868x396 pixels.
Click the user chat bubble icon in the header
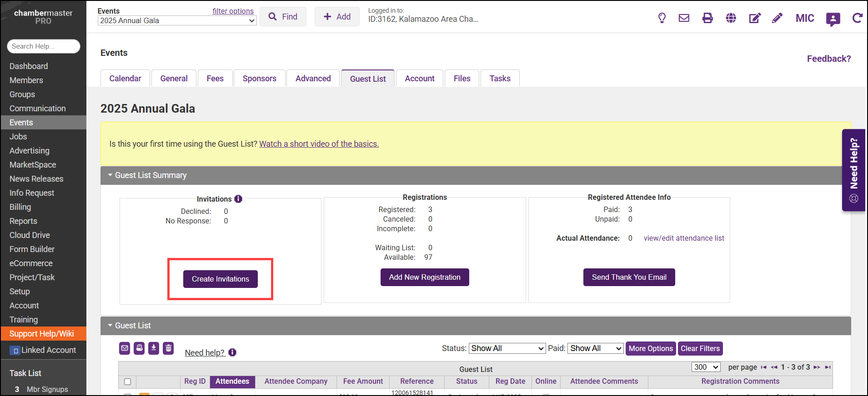[833, 19]
